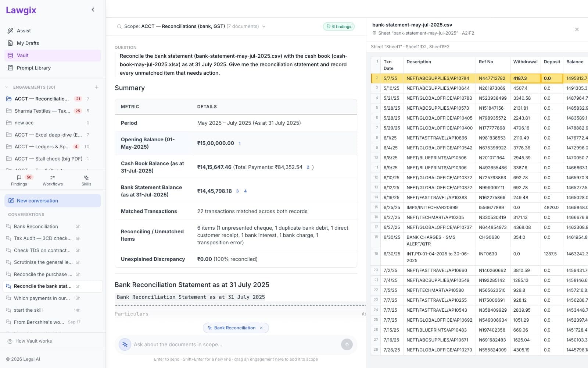Expand the Scope documents dropdown chevron

coord(264,26)
